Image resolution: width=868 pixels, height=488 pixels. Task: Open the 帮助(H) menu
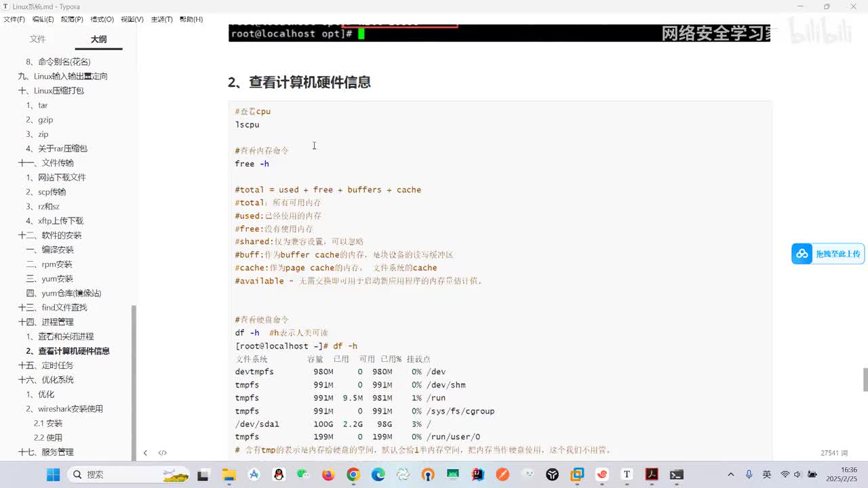(191, 20)
